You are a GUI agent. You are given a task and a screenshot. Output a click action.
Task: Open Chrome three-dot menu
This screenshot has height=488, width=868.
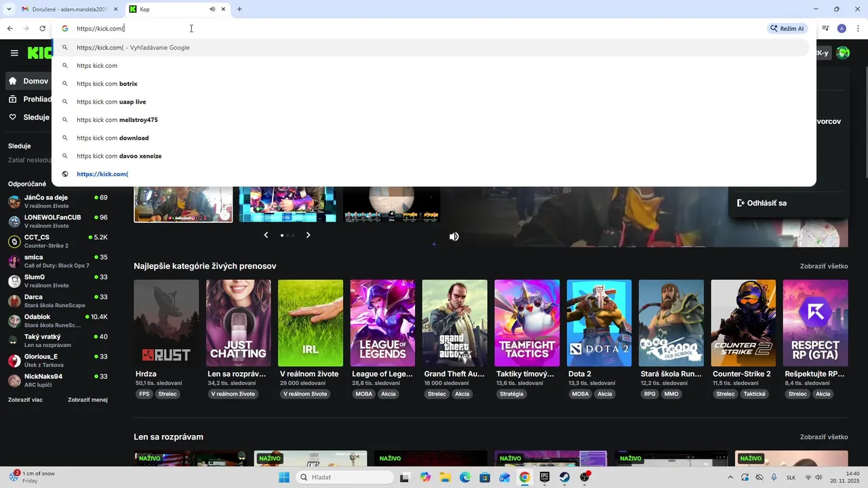(858, 28)
